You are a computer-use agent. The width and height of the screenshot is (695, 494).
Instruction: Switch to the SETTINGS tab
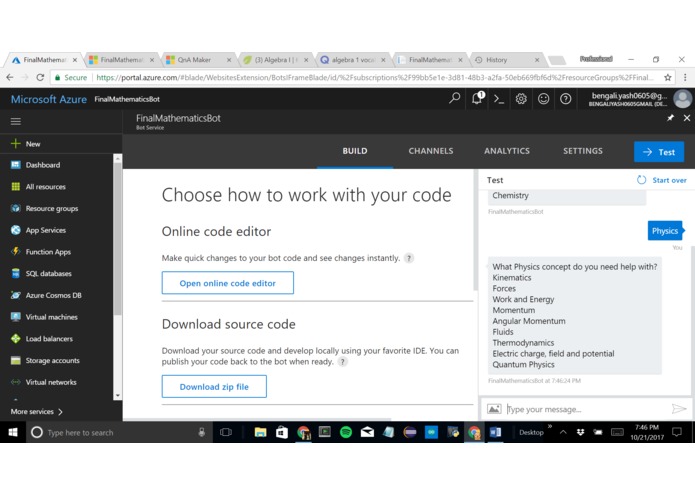pyautogui.click(x=583, y=151)
